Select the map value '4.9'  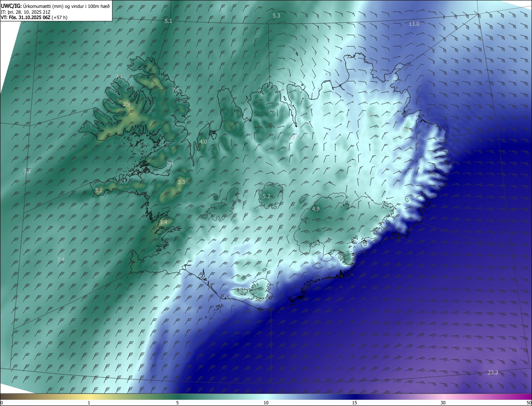pyautogui.click(x=315, y=209)
